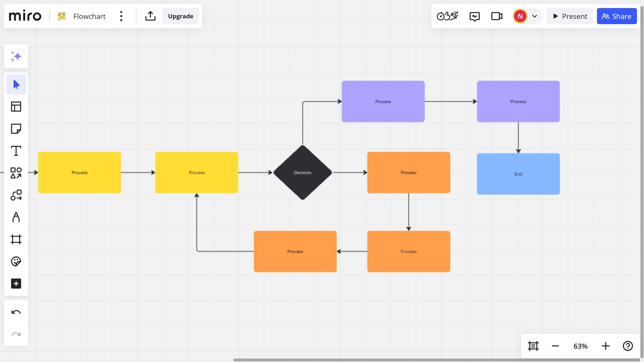The image size is (644, 362).
Task: Click the 63% zoom level
Action: coord(581,346)
